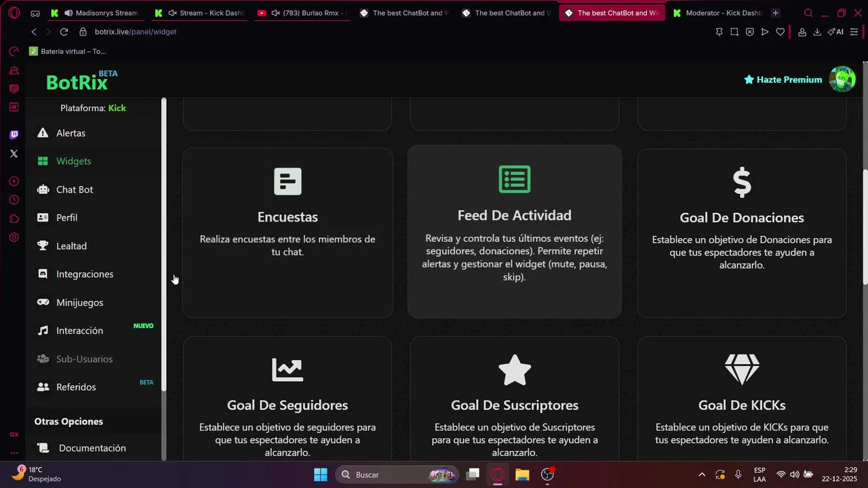Reload the current page

coord(64,32)
